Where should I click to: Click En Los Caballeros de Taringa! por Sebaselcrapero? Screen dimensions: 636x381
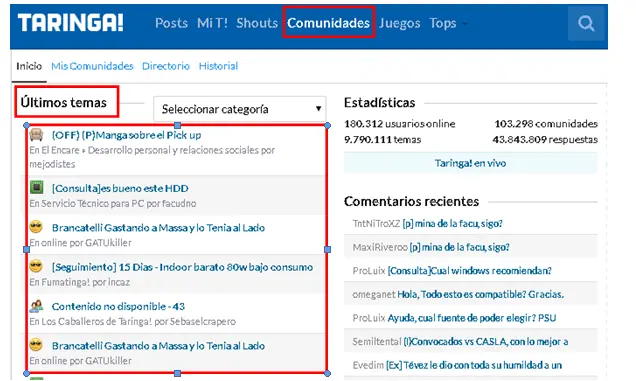click(x=132, y=321)
